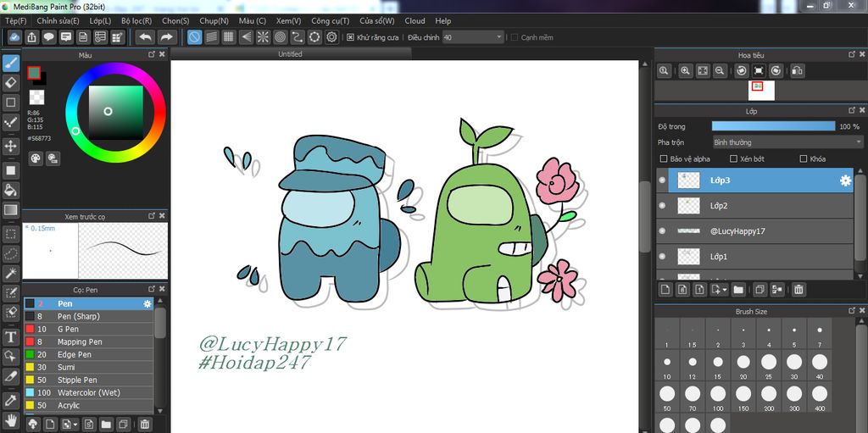Screen dimensions: 868x433
Task: Select the G Pen brush
Action: point(88,329)
